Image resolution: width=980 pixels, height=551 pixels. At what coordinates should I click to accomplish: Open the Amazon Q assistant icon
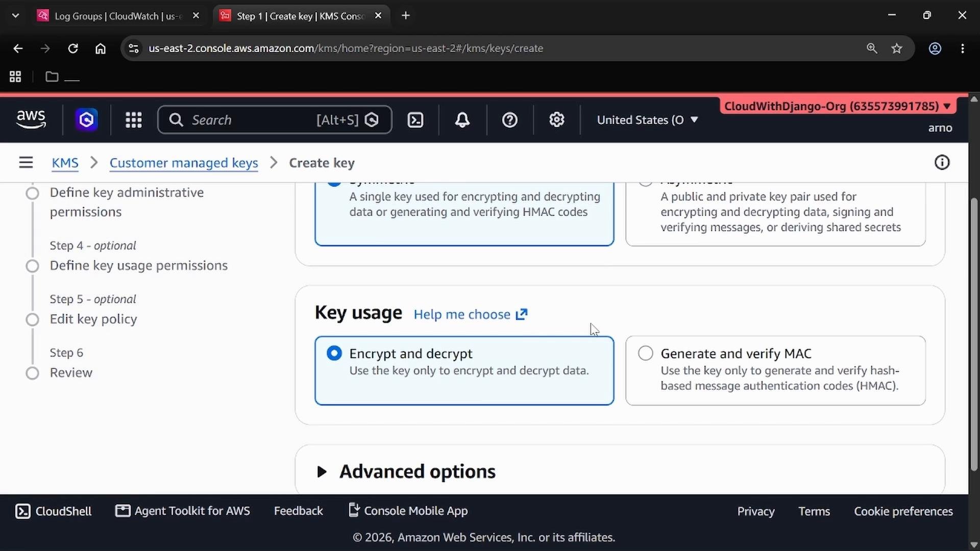86,120
